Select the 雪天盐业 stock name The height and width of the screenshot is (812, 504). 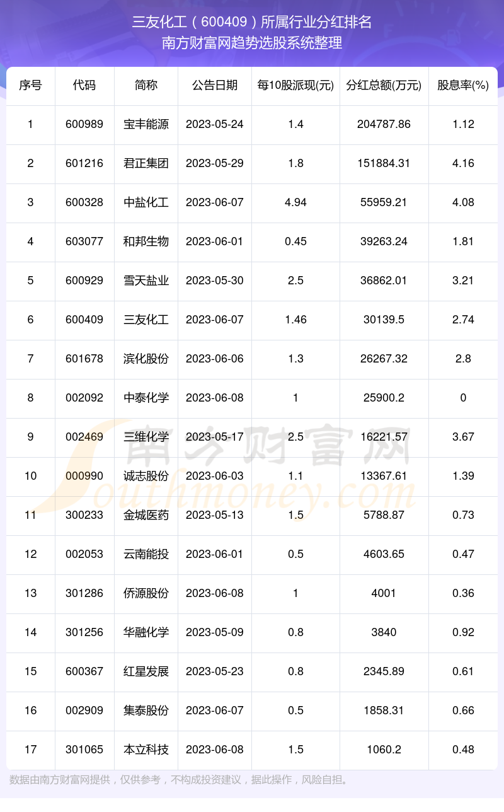[146, 281]
